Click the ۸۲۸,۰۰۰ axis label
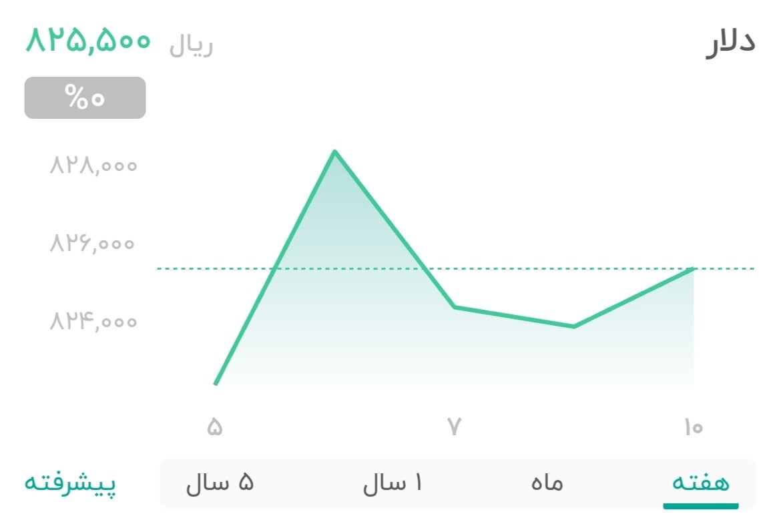This screenshot has height=532, width=775. tap(93, 166)
